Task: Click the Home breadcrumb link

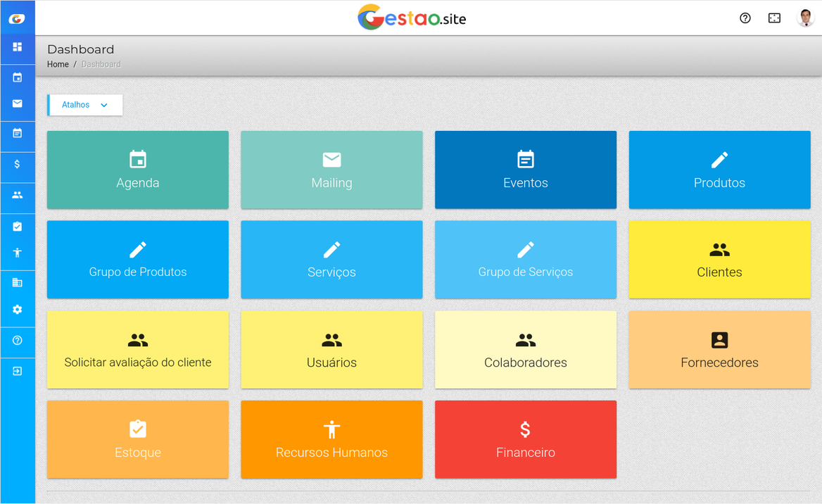Action: point(58,64)
